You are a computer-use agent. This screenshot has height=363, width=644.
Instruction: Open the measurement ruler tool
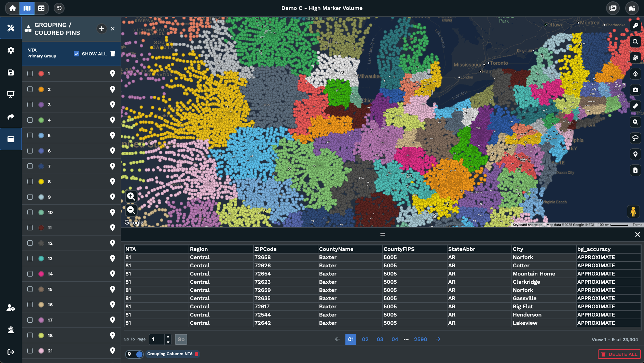pos(635,106)
